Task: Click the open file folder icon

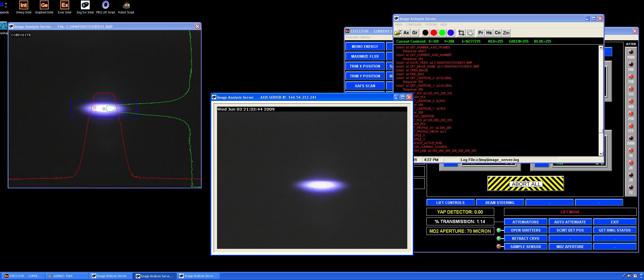Action: pyautogui.click(x=398, y=33)
